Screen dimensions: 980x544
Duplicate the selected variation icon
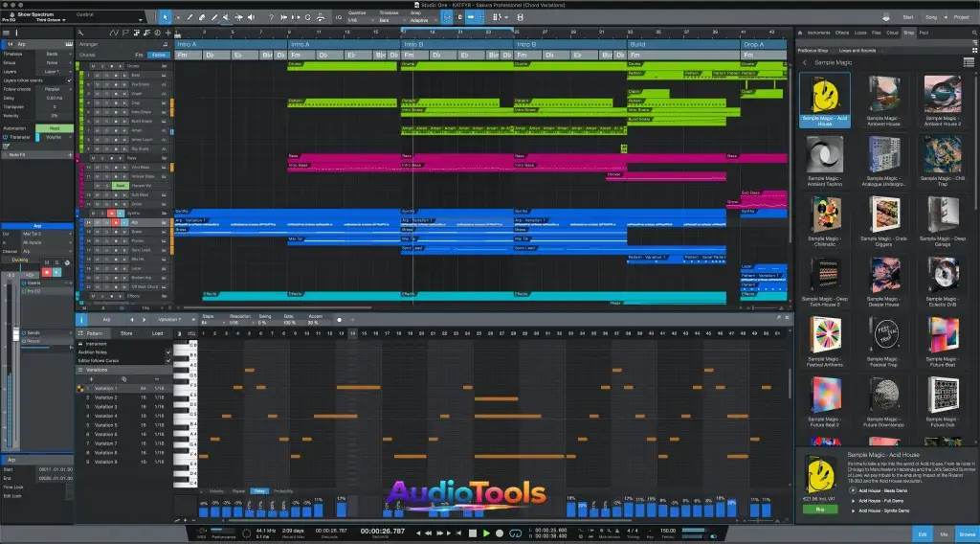coord(123,379)
